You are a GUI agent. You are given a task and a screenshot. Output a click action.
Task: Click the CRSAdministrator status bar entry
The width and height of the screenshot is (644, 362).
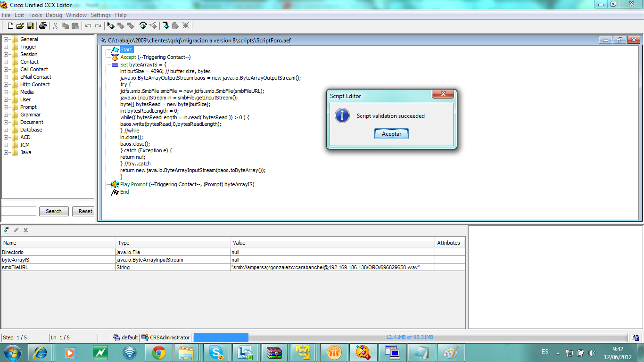pos(165,337)
